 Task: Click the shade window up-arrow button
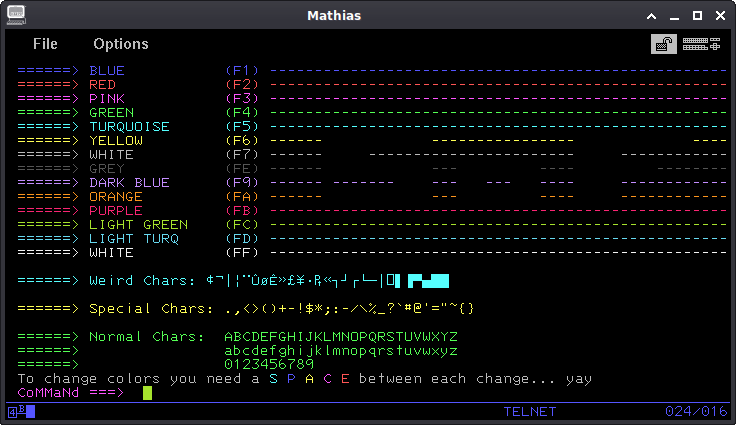(x=651, y=16)
